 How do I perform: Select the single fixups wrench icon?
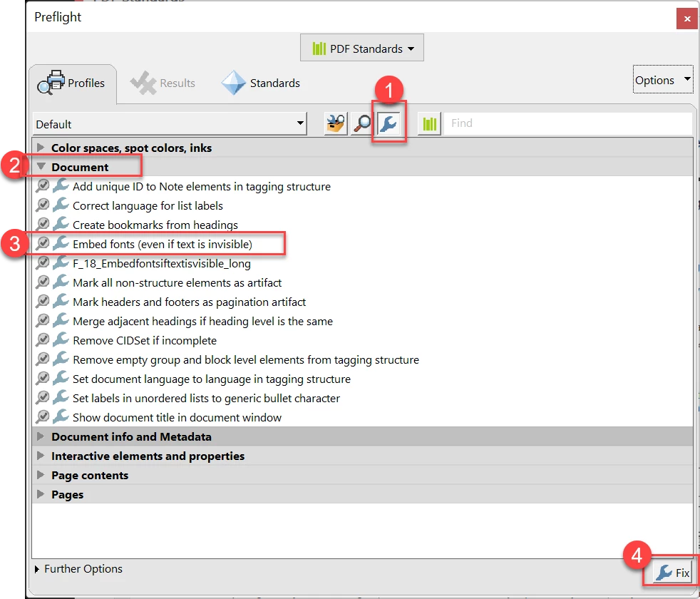pos(388,124)
